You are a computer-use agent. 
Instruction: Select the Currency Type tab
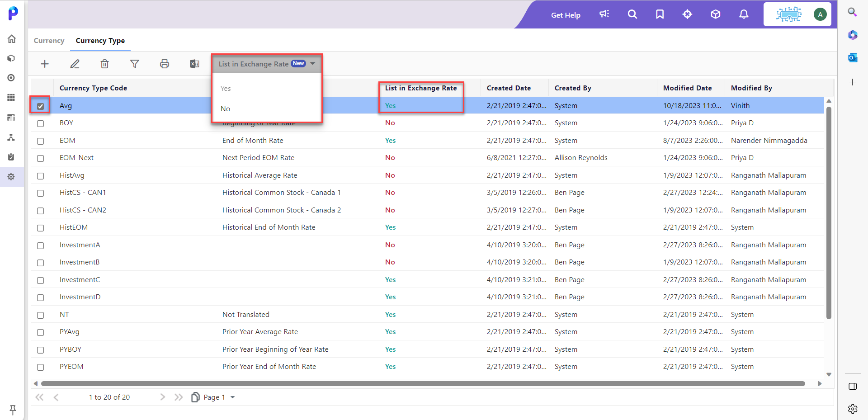tap(100, 41)
